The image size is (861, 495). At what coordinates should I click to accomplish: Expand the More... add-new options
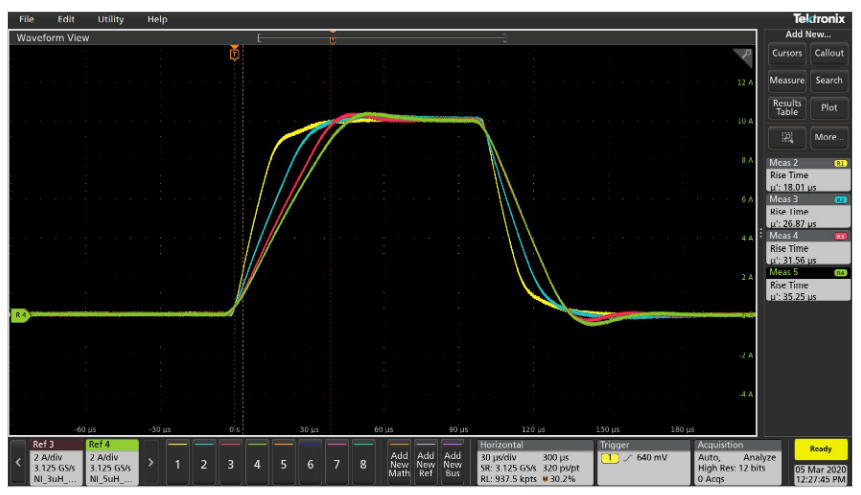click(x=828, y=136)
